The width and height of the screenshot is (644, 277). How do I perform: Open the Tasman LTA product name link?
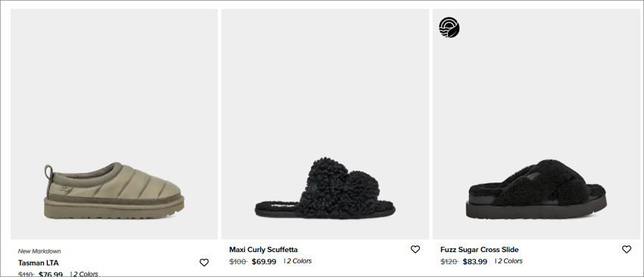39,263
